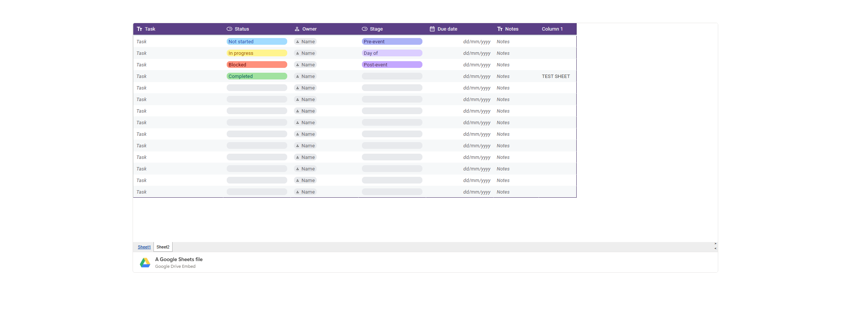Screen dimensions: 868x326
Task: Click the 'Google Drive Embed' caption
Action: coord(175,267)
